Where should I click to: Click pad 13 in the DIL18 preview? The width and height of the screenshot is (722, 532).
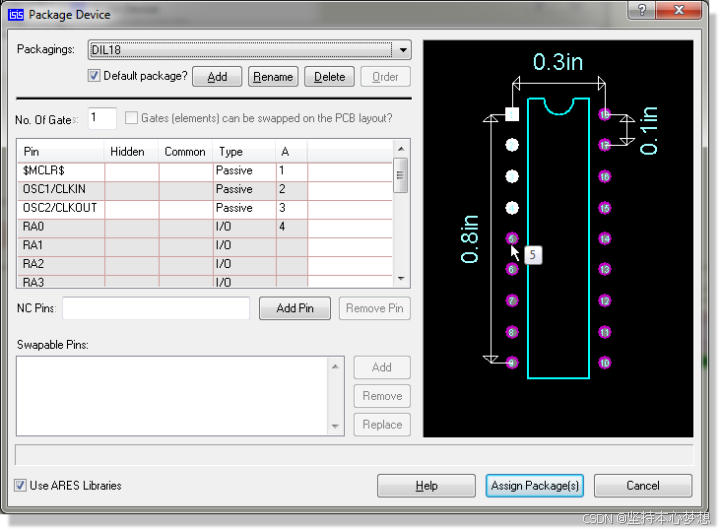(x=605, y=269)
